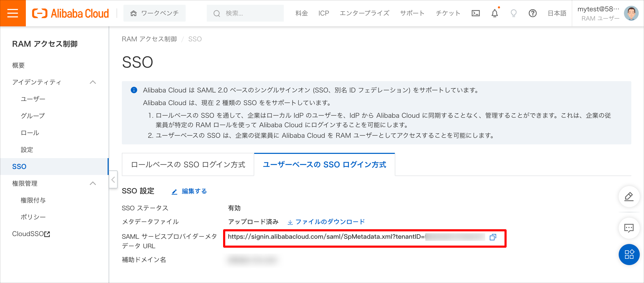Copy the SAML metadata URL icon
This screenshot has width=644, height=283.
point(493,237)
